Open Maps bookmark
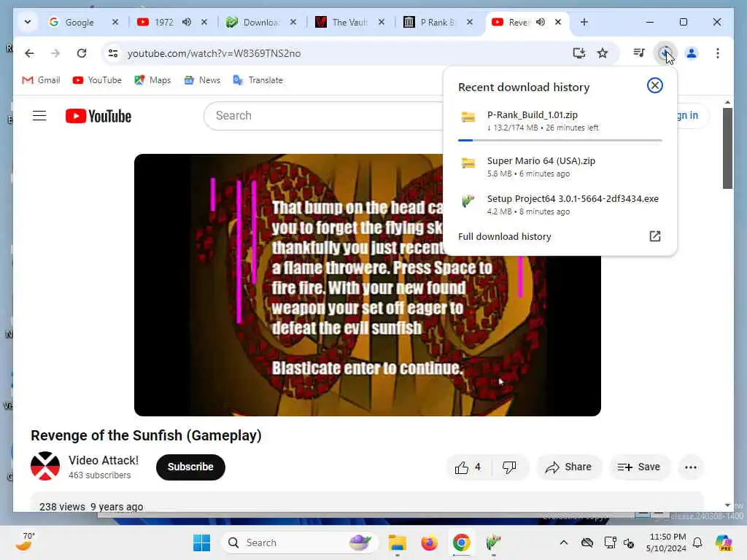This screenshot has height=560, width=747. (152, 80)
